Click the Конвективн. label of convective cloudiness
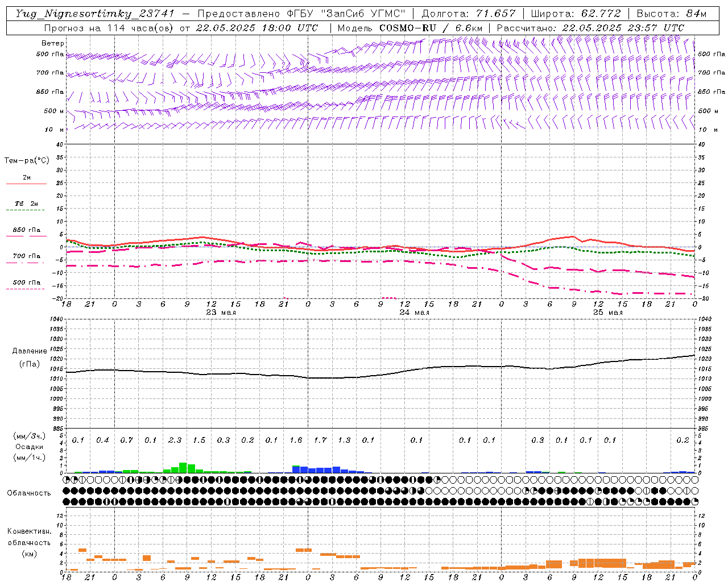The image size is (728, 582). coord(30,531)
